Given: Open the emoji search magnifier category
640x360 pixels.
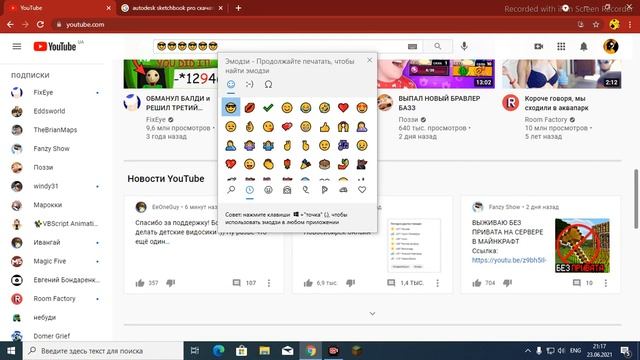Looking at the screenshot, I should point(231,190).
